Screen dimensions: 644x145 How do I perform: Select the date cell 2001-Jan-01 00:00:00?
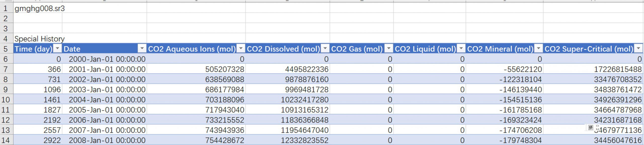(x=107, y=69)
